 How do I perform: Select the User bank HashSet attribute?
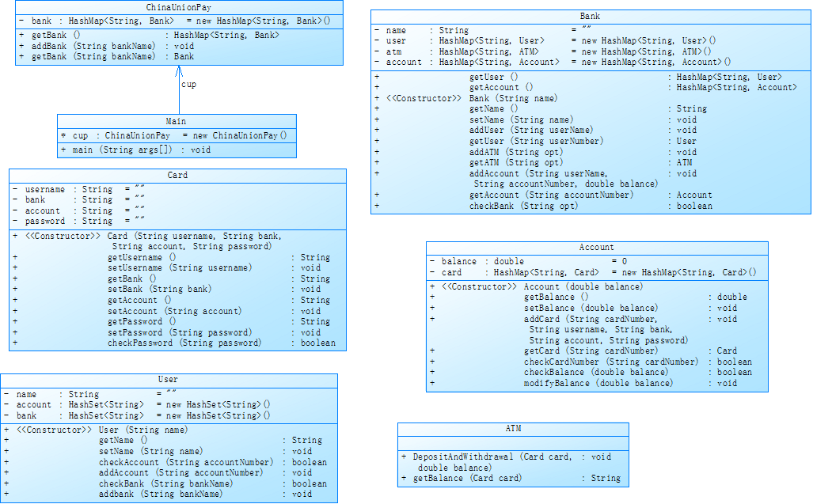tap(138, 415)
